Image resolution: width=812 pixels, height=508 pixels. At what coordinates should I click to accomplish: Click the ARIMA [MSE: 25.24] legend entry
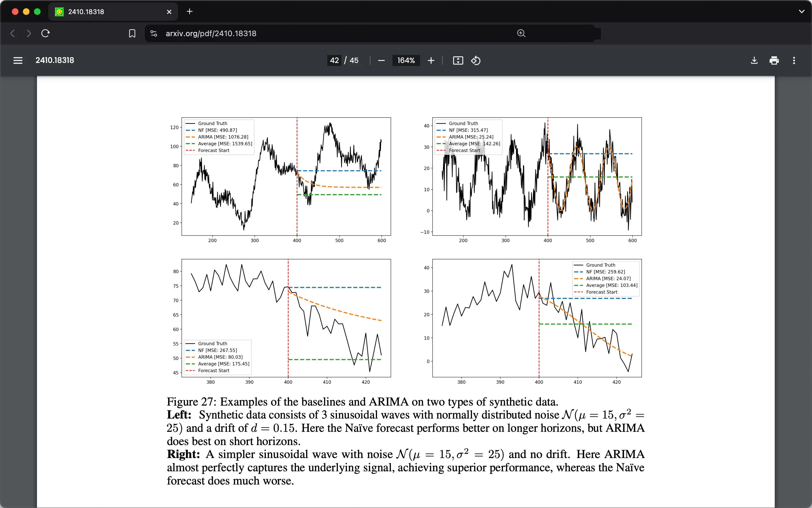click(x=465, y=137)
